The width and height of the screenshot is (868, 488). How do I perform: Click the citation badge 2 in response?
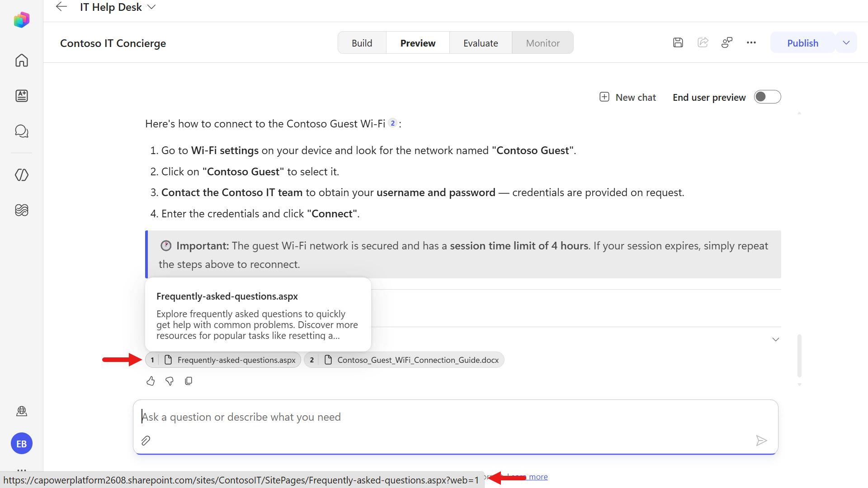[x=392, y=123]
